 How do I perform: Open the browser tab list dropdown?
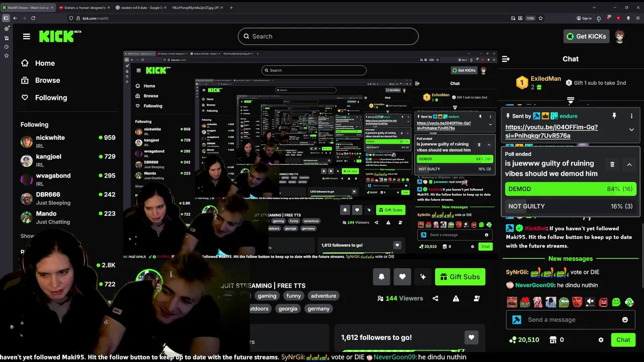tap(594, 8)
